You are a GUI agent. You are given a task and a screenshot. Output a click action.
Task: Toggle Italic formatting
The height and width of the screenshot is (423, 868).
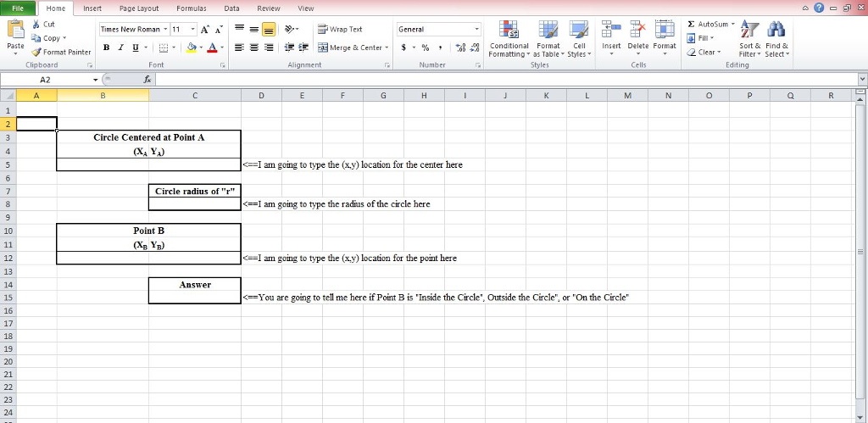click(x=120, y=48)
